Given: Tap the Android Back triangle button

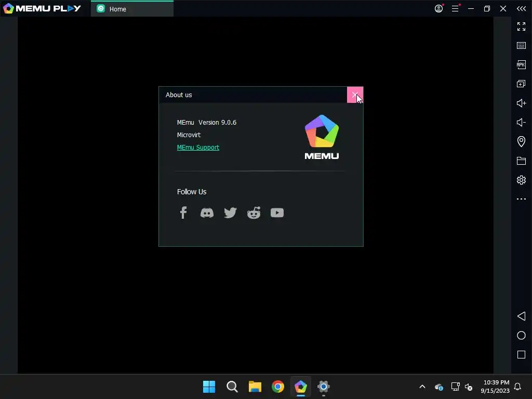Looking at the screenshot, I should click(x=521, y=316).
